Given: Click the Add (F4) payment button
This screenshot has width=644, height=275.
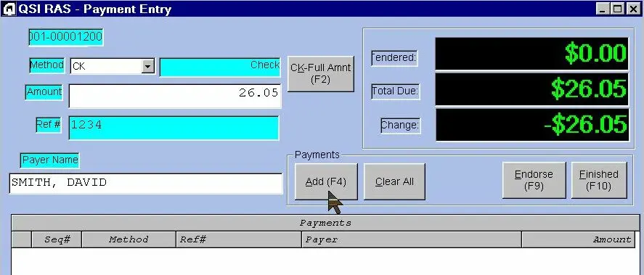Looking at the screenshot, I should pyautogui.click(x=326, y=181).
